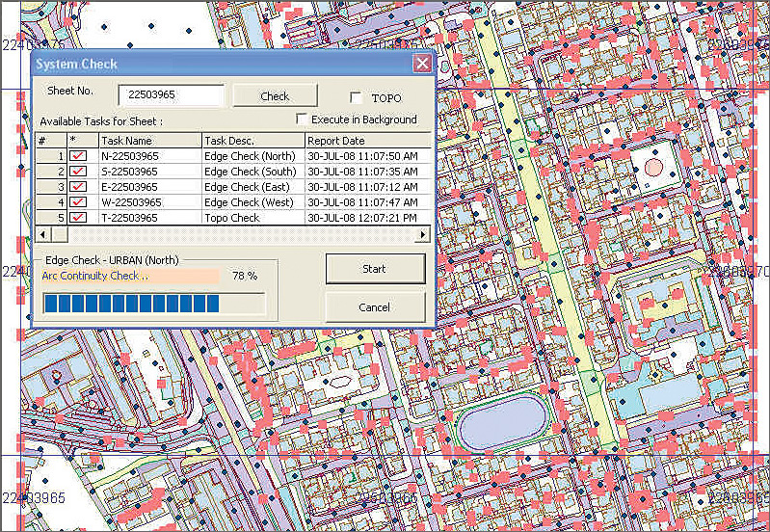The image size is (770, 532).
Task: Click the oval stadium shape on map
Action: 501,424
